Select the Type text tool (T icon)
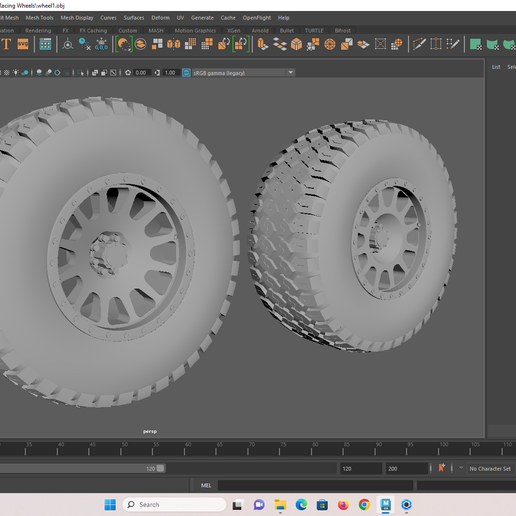516x516 pixels. pyautogui.click(x=6, y=44)
